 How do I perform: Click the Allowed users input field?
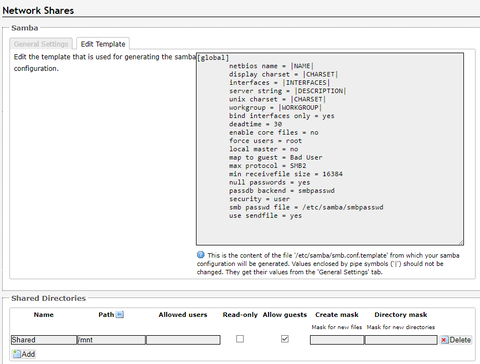tap(183, 340)
